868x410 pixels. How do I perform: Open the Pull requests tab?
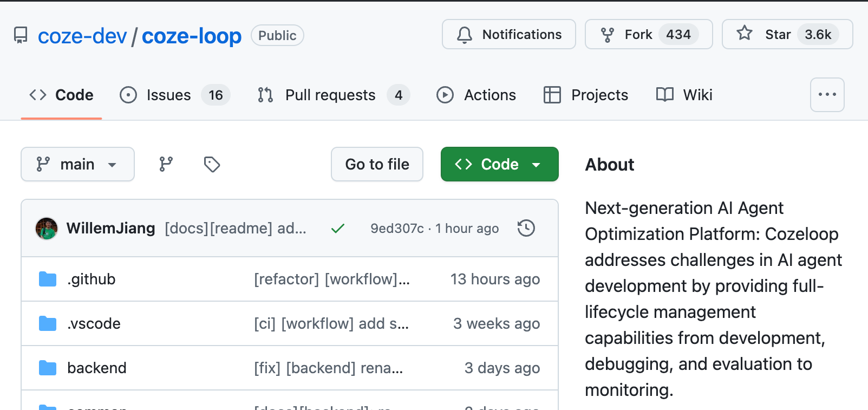pyautogui.click(x=334, y=95)
